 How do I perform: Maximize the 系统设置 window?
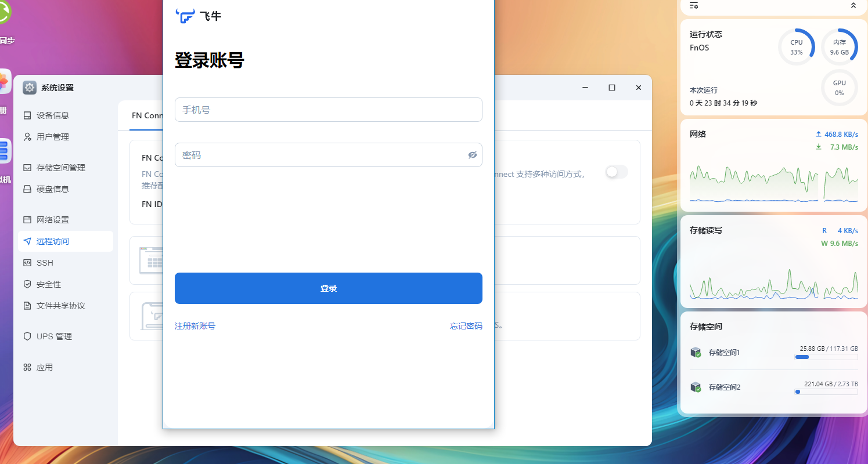[x=612, y=88]
